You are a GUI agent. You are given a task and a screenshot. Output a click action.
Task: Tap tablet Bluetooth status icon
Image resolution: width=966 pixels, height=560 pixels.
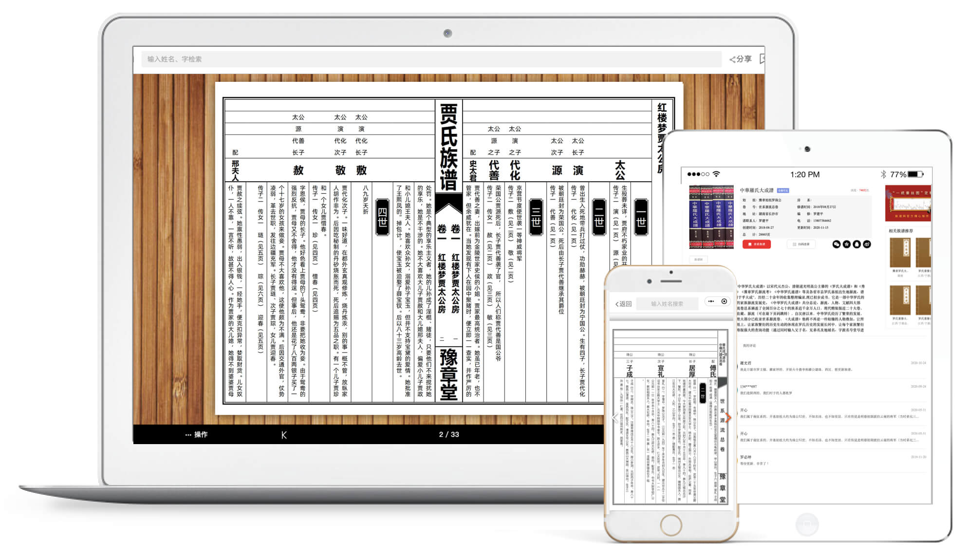tap(883, 174)
